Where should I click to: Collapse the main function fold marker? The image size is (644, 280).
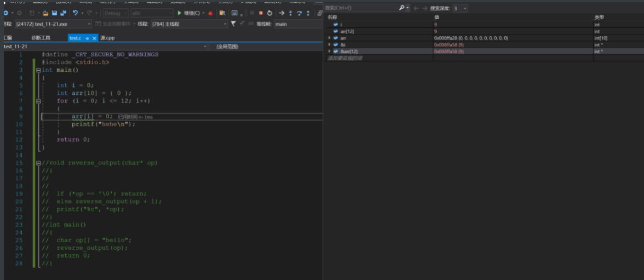pyautogui.click(x=38, y=70)
